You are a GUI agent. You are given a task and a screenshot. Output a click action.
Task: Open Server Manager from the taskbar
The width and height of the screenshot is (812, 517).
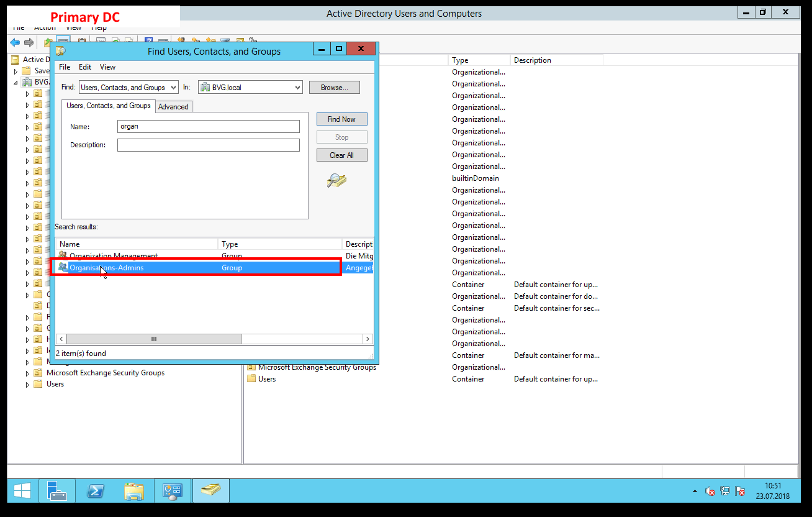pyautogui.click(x=57, y=491)
